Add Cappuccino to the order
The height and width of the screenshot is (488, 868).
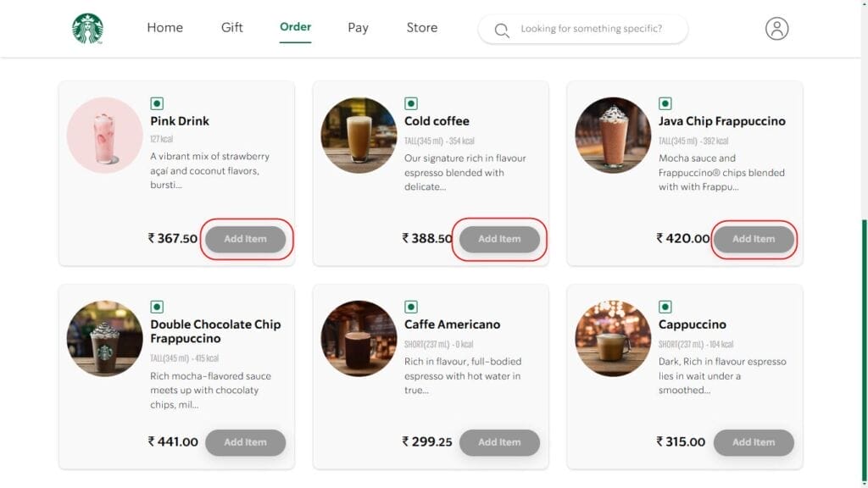click(x=754, y=442)
